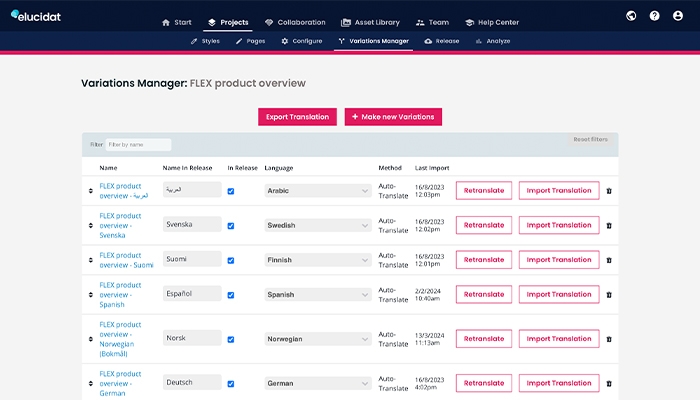Image resolution: width=700 pixels, height=400 pixels.
Task: Delete the Arabic variation with trash icon
Action: (x=609, y=191)
